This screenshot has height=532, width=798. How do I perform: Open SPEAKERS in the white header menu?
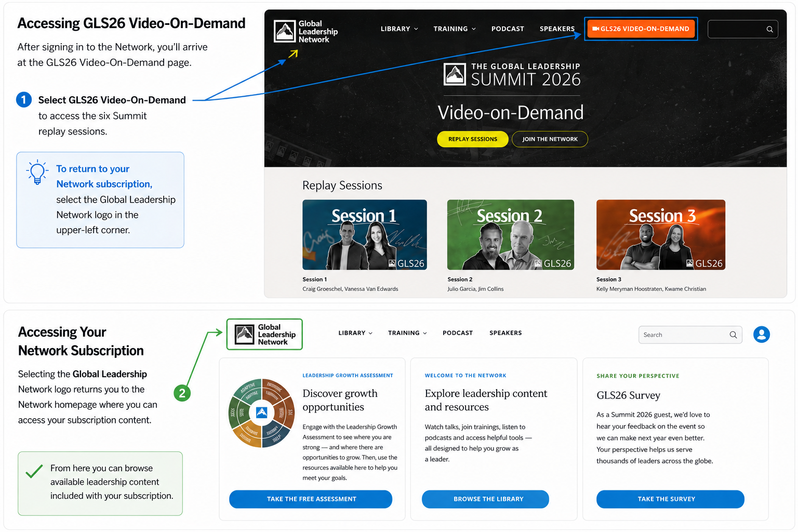[506, 333]
